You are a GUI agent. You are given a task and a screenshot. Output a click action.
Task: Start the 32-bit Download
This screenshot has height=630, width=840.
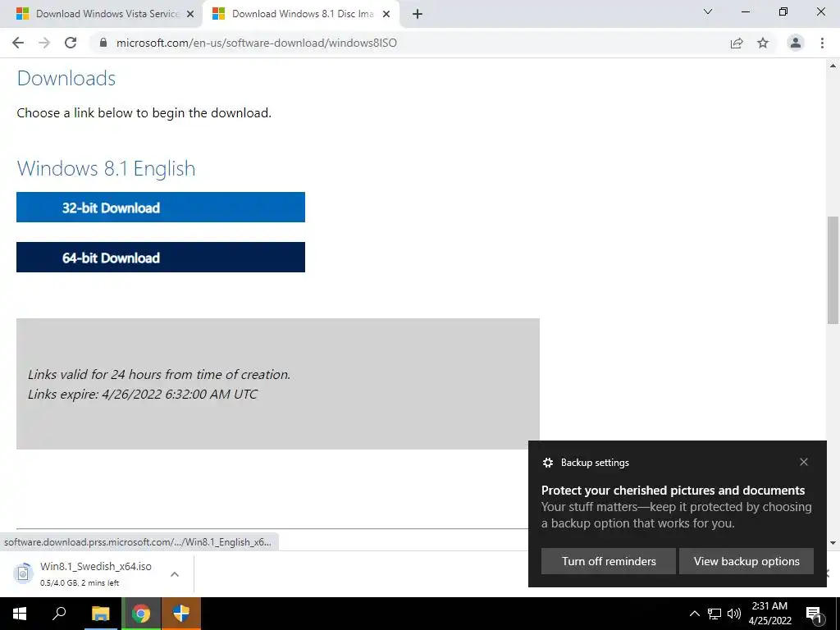(161, 208)
